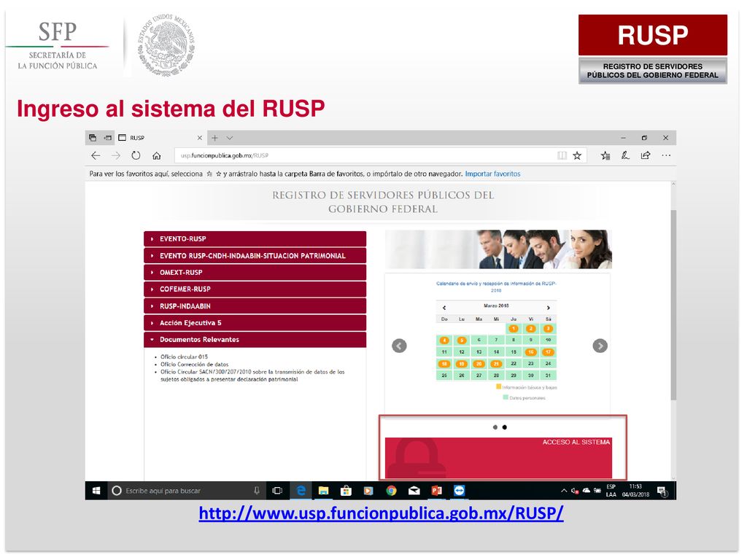Open reading view icon in address bar
The height and width of the screenshot is (560, 747).
pos(562,156)
